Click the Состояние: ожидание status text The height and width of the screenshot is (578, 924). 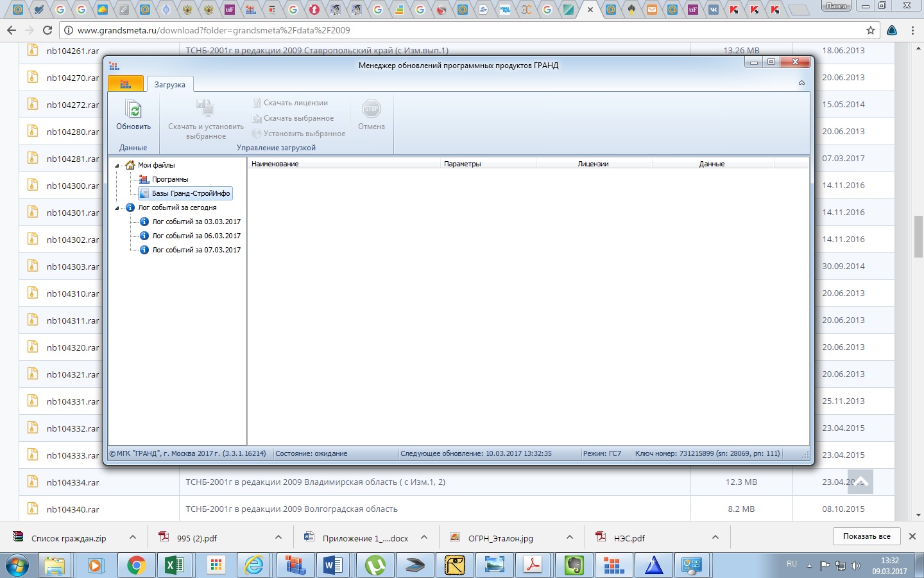[x=311, y=453]
